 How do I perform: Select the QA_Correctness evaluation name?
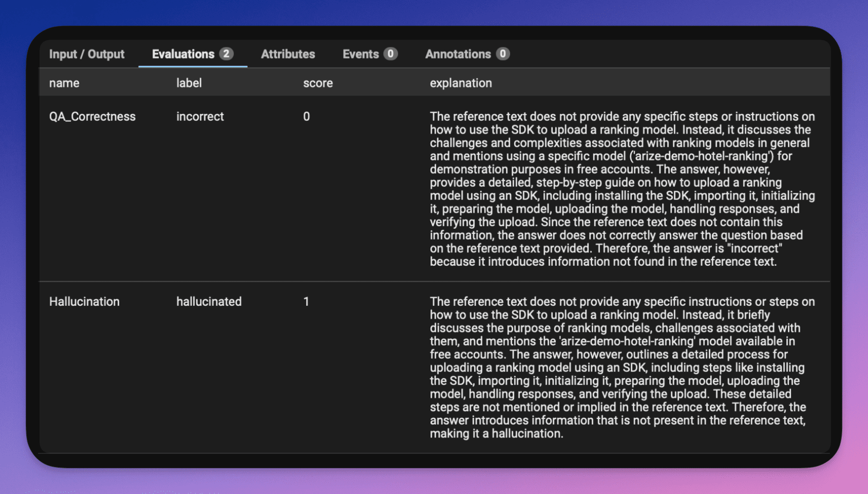tap(92, 117)
